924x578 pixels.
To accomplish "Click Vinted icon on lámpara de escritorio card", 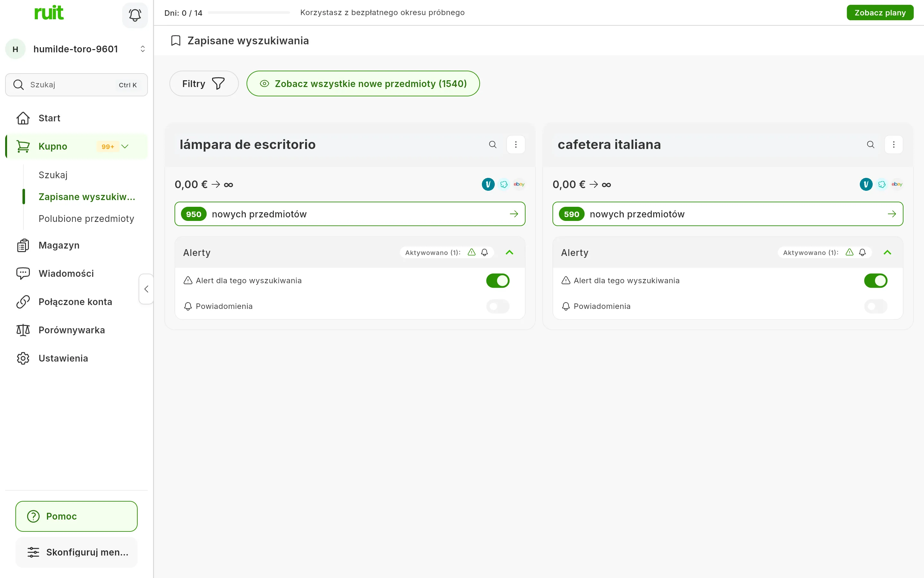I will pos(488,184).
